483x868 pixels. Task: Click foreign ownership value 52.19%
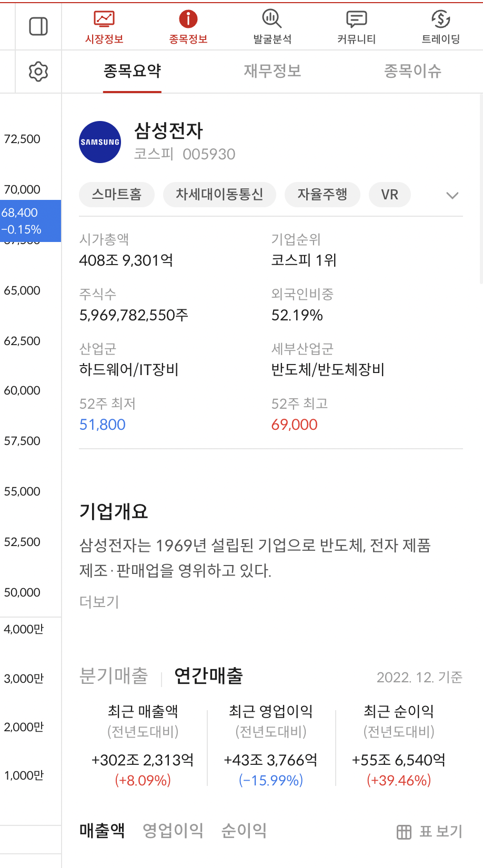click(297, 315)
